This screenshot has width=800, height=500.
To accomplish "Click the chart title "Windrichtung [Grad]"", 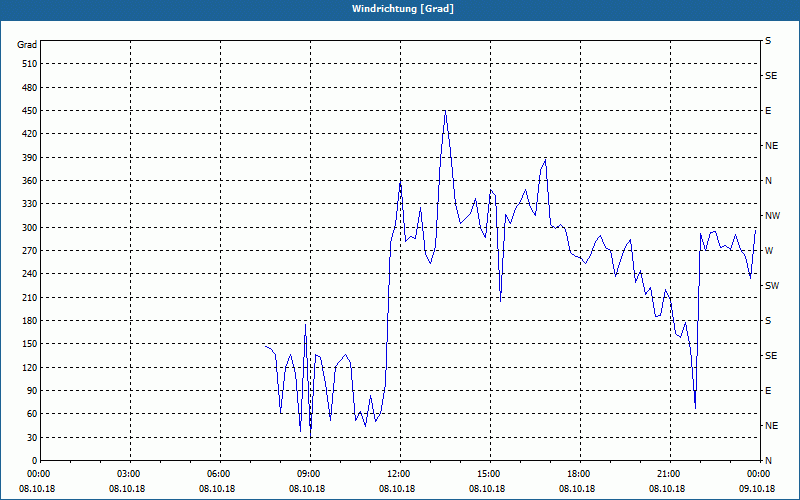I will coord(403,9).
